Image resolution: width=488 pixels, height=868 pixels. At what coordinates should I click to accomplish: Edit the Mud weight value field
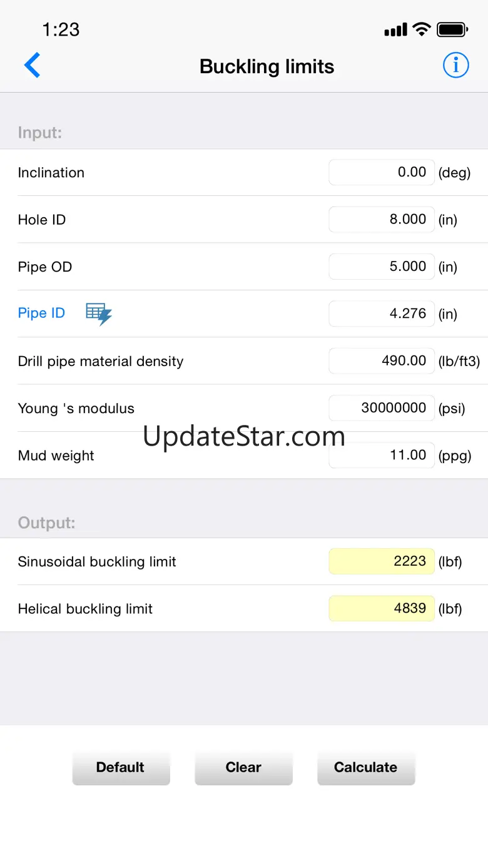[x=381, y=455]
